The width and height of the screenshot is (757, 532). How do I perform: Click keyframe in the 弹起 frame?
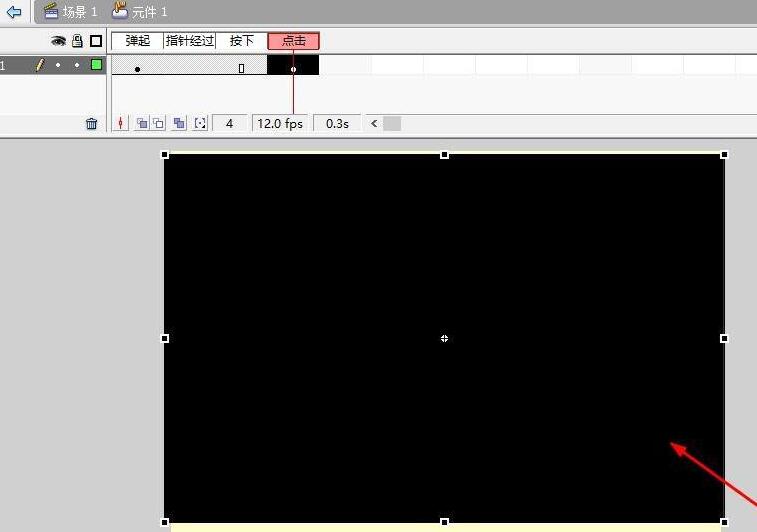[138, 70]
